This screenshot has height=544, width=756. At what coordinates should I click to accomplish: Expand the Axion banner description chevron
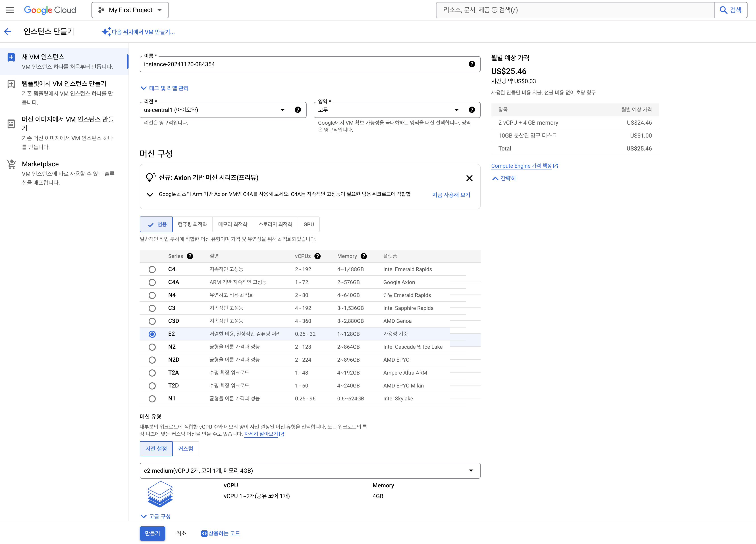pyautogui.click(x=150, y=195)
